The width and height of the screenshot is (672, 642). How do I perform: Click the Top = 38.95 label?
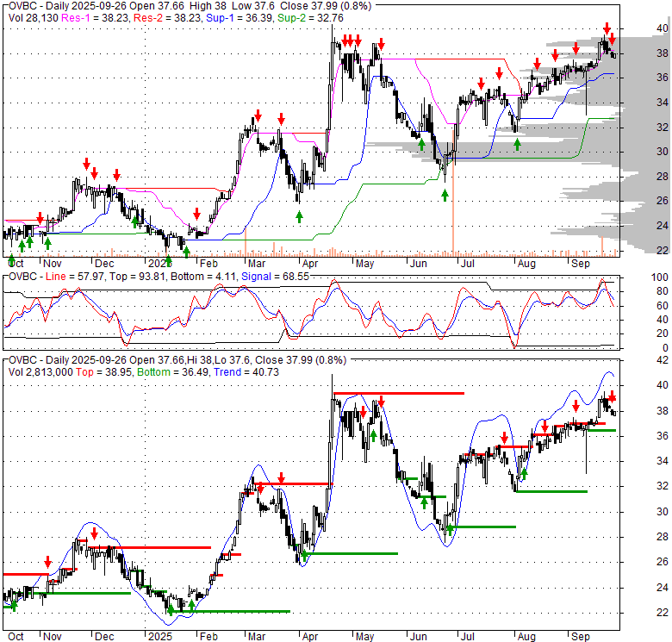click(x=104, y=372)
